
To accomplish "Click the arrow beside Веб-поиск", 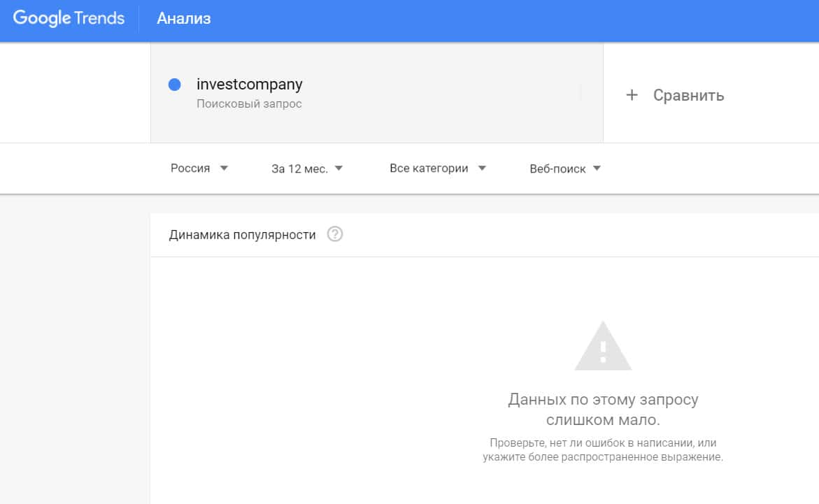I will [597, 168].
